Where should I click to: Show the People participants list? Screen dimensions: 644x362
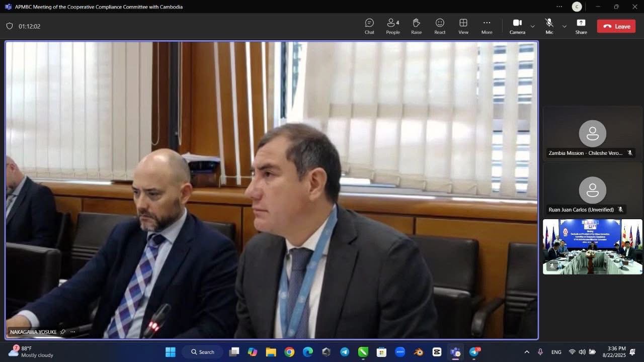[393, 26]
